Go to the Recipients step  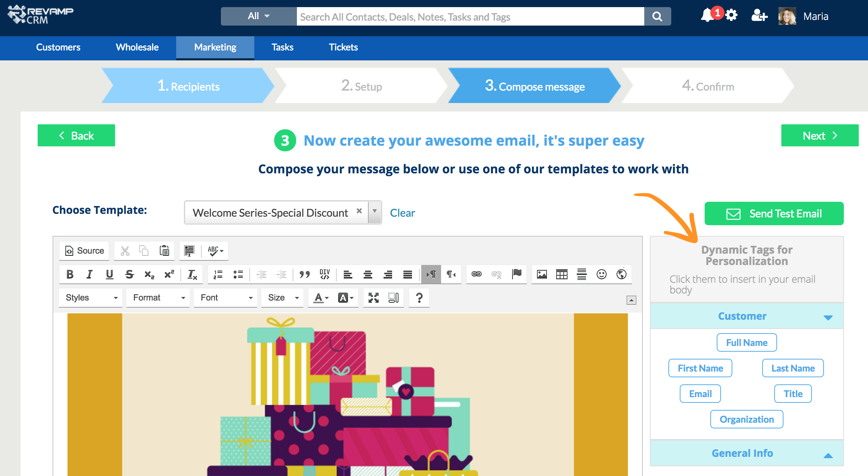(188, 86)
